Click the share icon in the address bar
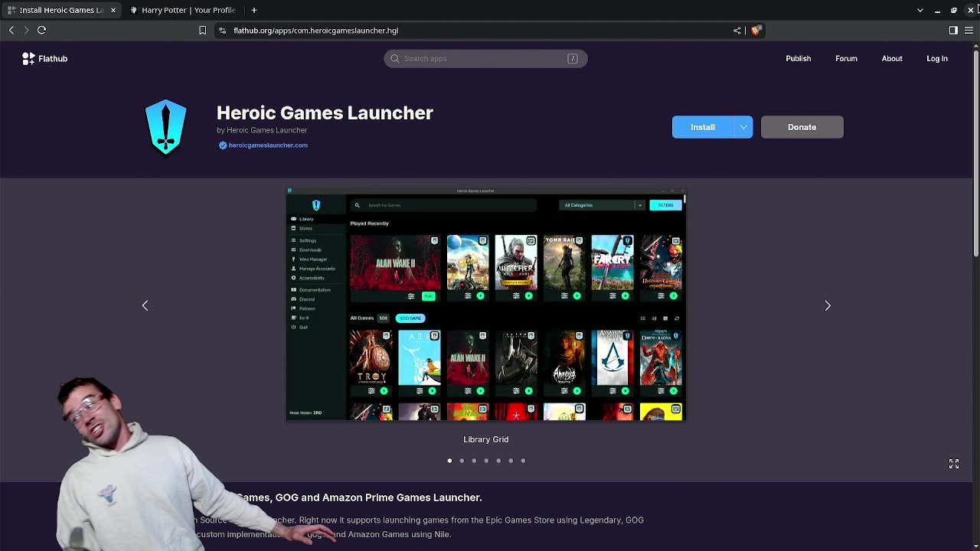Image resolution: width=980 pixels, height=551 pixels. point(737,31)
